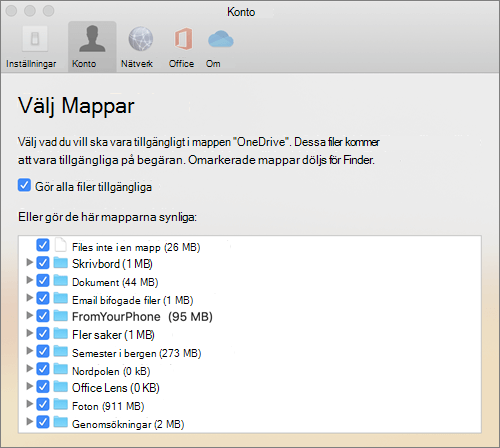Toggle the Genomsökningar checkbox
The image size is (500, 448).
click(x=43, y=422)
